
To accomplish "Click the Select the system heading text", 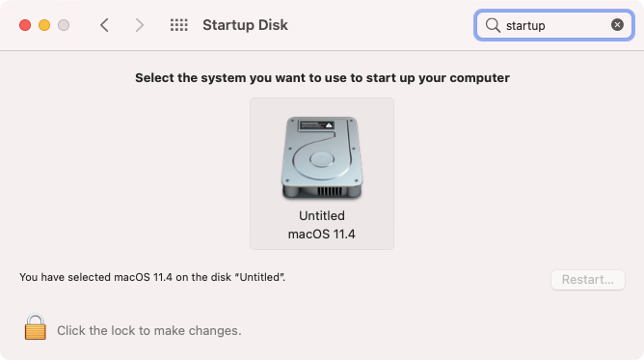I will [x=322, y=77].
